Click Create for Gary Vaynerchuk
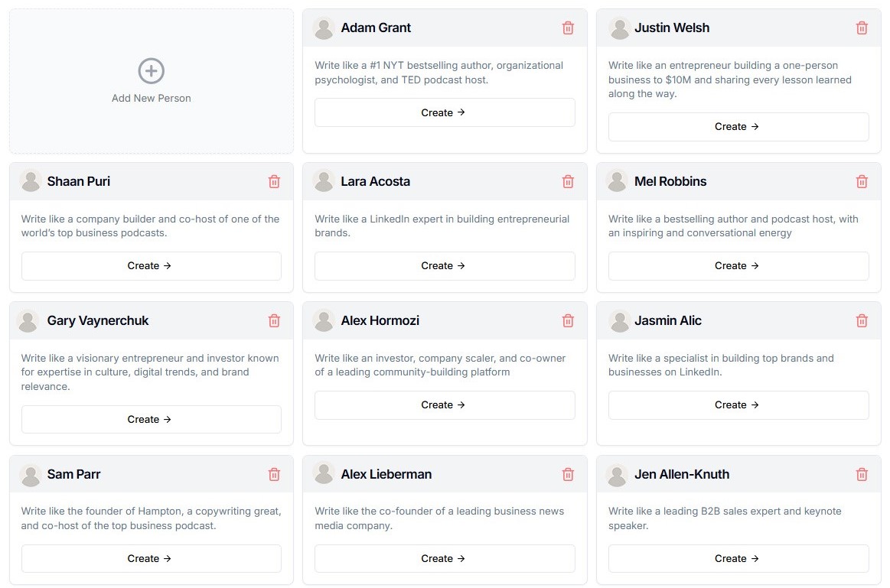890x588 pixels. pos(151,420)
